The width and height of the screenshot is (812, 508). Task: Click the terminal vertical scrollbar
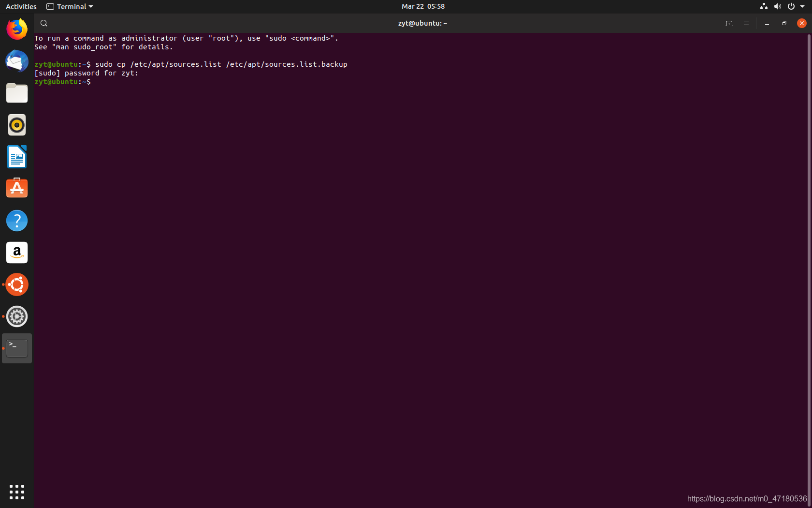pos(809,270)
